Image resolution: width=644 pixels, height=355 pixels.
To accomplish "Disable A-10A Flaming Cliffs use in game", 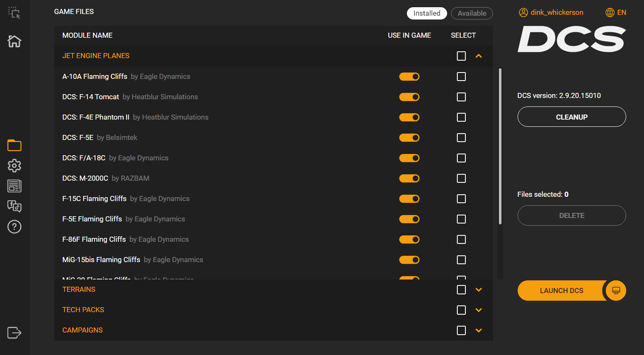I will click(x=409, y=76).
